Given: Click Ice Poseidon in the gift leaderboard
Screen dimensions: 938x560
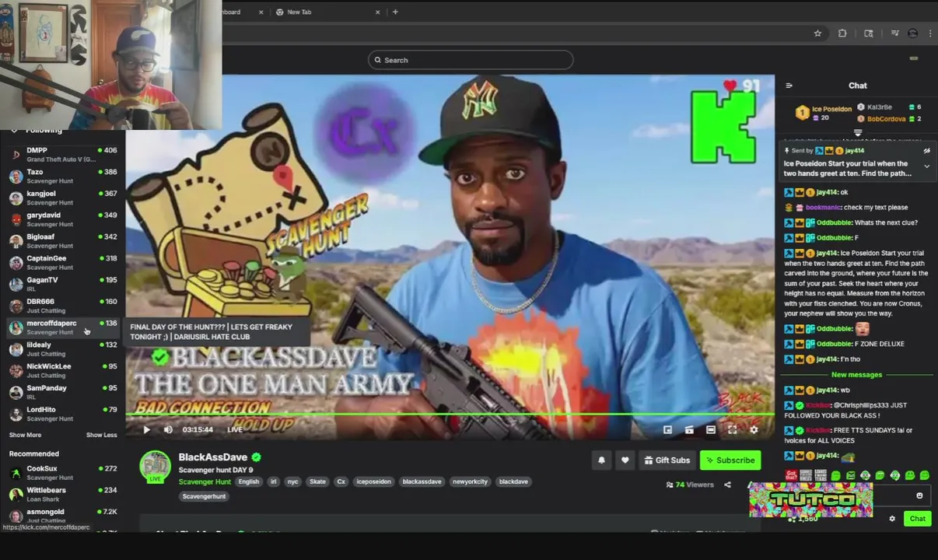Looking at the screenshot, I should [831, 109].
